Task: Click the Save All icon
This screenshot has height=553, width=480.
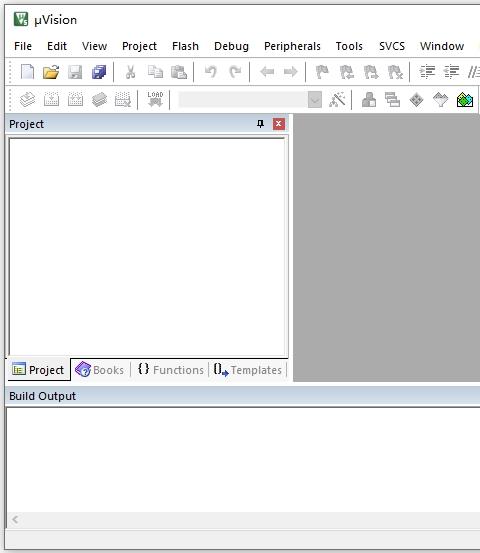Action: (99, 72)
